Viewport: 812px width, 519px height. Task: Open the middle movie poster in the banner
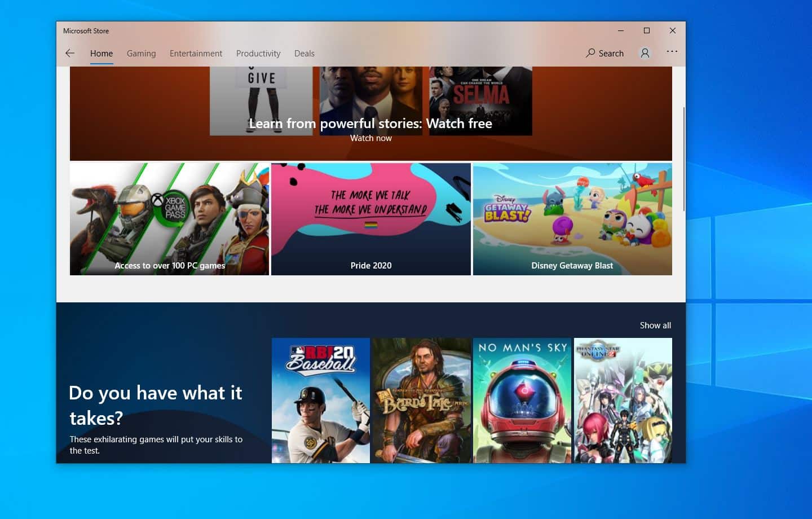[370, 101]
